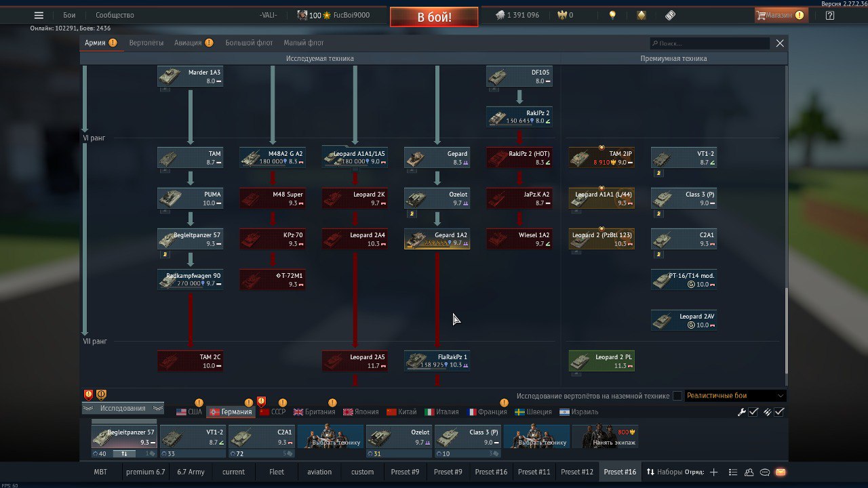Image resolution: width=868 pixels, height=488 pixels.
Task: Select the Ozelot crew slot
Action: tap(399, 436)
